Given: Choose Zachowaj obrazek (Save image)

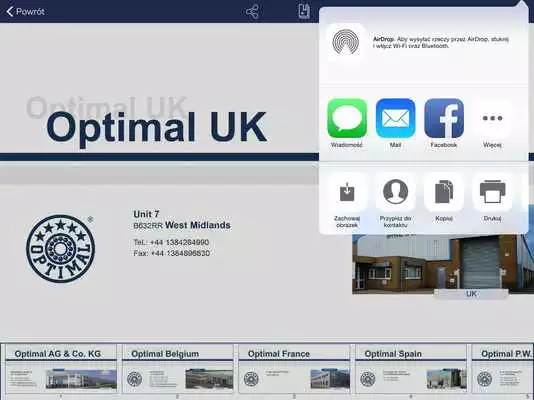Looking at the screenshot, I should (x=347, y=192).
